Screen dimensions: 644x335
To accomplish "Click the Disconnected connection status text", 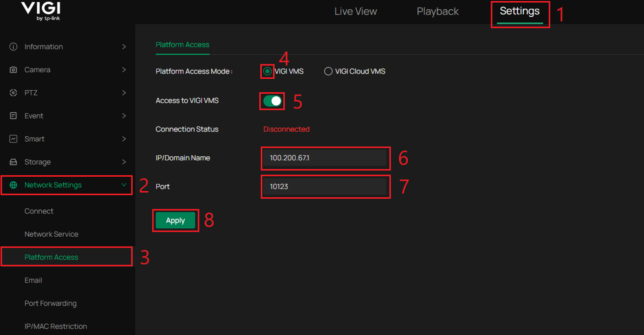I will [286, 129].
